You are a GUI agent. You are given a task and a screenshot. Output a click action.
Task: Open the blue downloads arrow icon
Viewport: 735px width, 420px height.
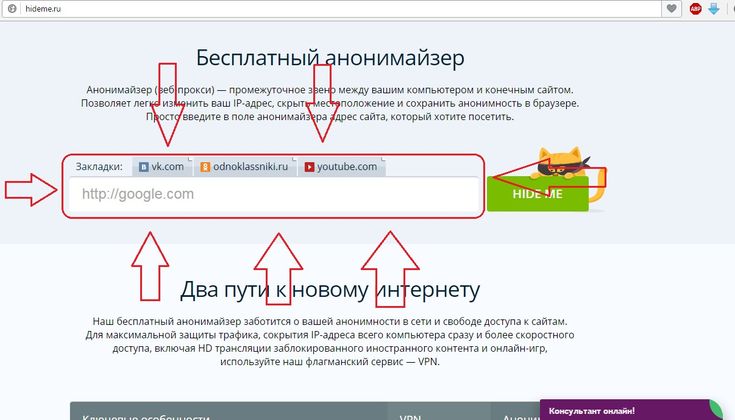(713, 8)
